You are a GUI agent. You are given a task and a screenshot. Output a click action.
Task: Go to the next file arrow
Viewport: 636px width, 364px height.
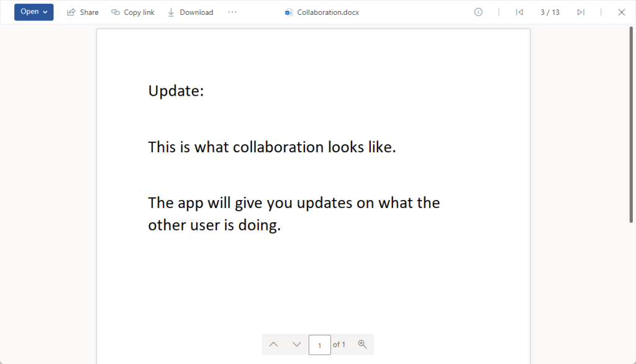(x=581, y=12)
